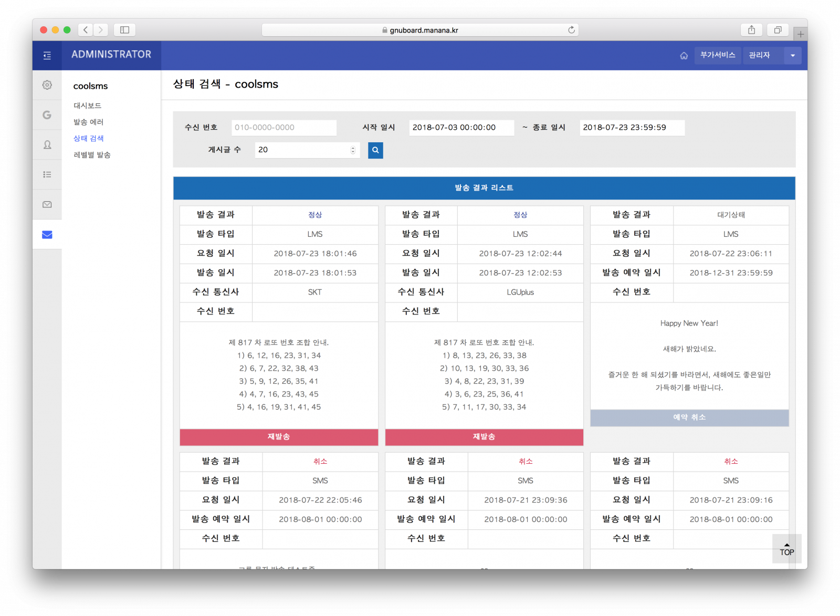Expand the 관리자 dropdown arrow
Screen dimensions: 840x616
(x=792, y=56)
